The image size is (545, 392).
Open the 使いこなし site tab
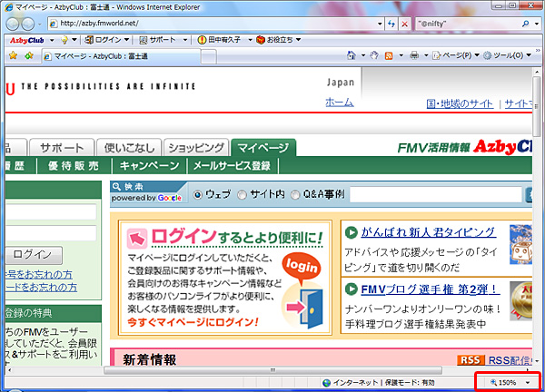(x=129, y=148)
